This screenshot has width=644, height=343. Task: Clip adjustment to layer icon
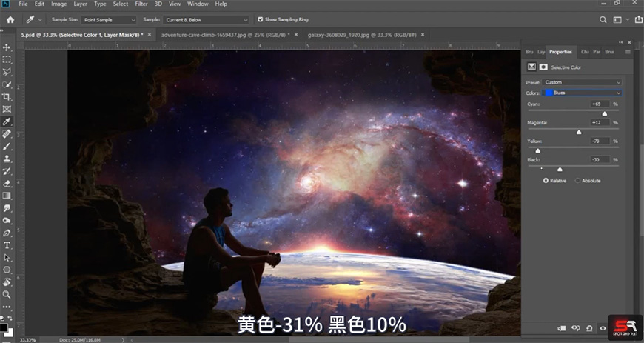coord(561,328)
